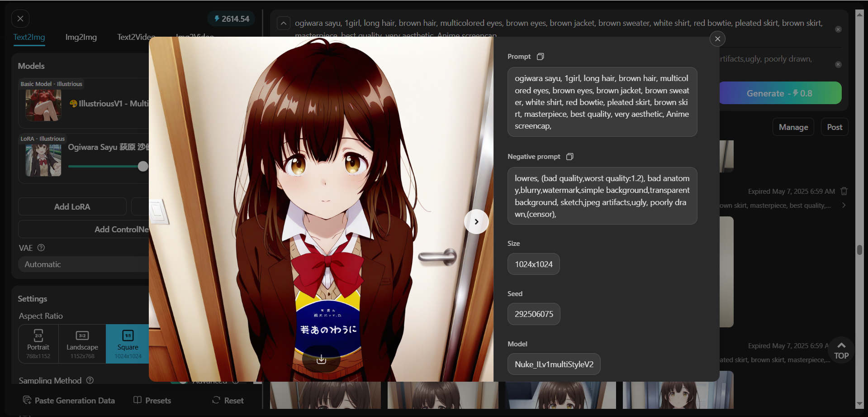
Task: Jump back to TOP
Action: (x=841, y=350)
